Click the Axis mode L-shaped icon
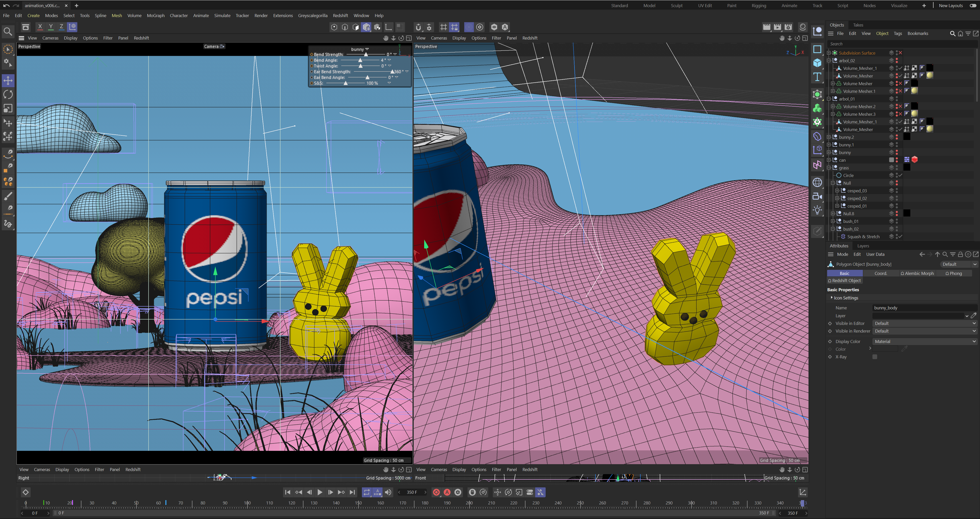980x519 pixels. point(388,27)
